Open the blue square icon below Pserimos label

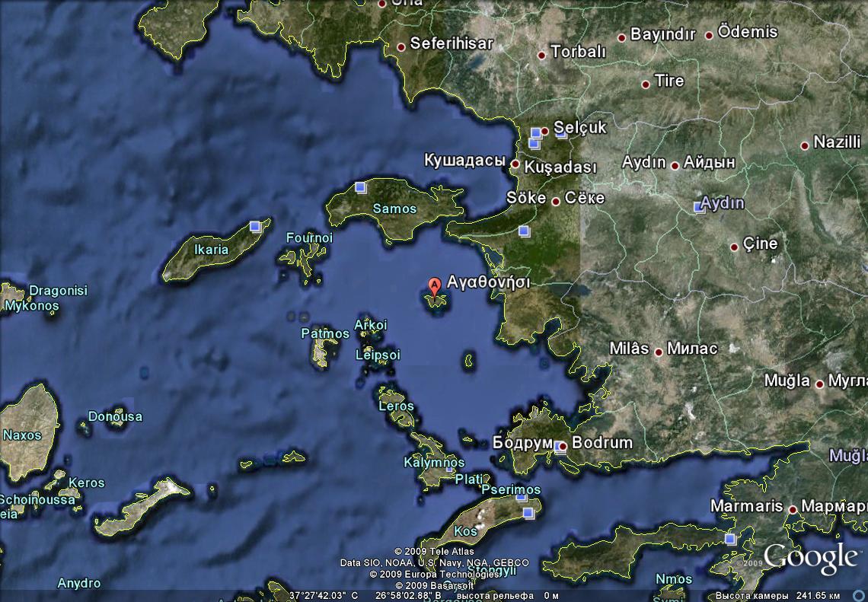pos(528,513)
